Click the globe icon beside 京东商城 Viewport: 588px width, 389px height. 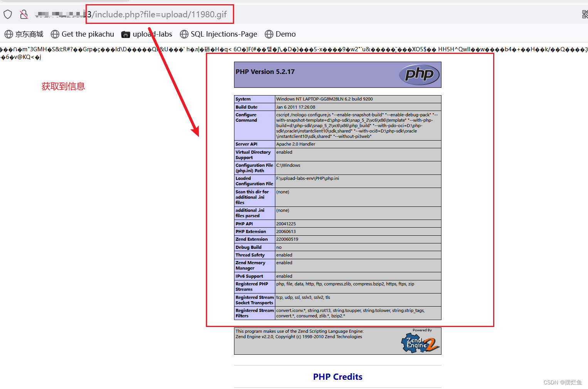[9, 34]
